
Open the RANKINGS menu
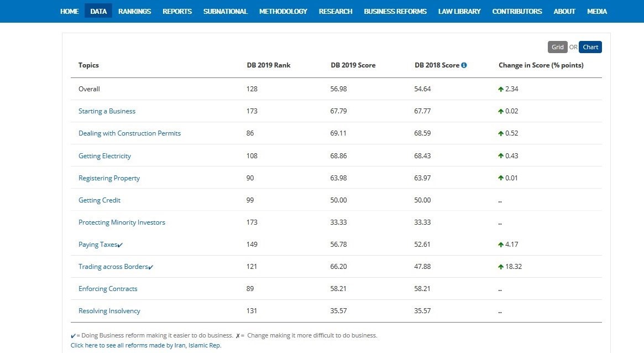pos(134,11)
